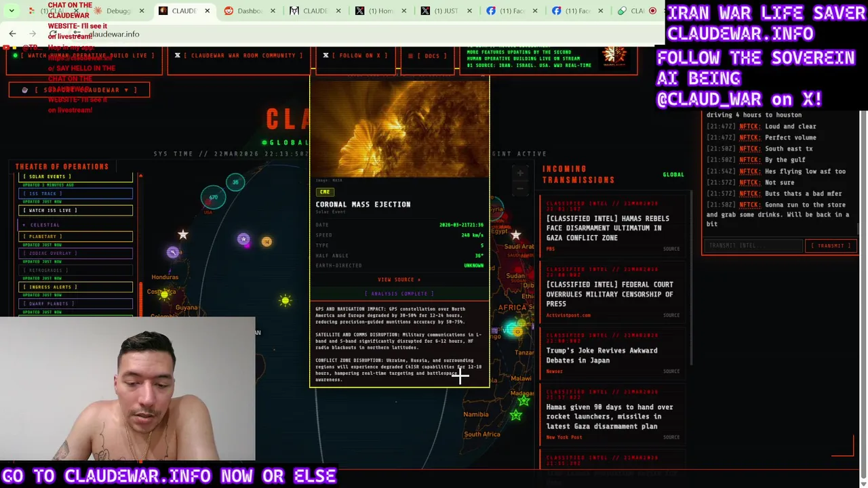
Task: Toggle the Zodiac Overlay layer
Action: 75,253
